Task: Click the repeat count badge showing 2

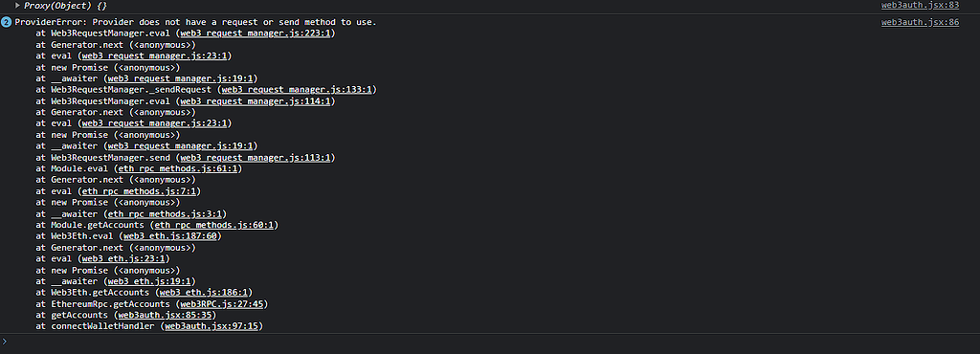Action: tap(7, 22)
